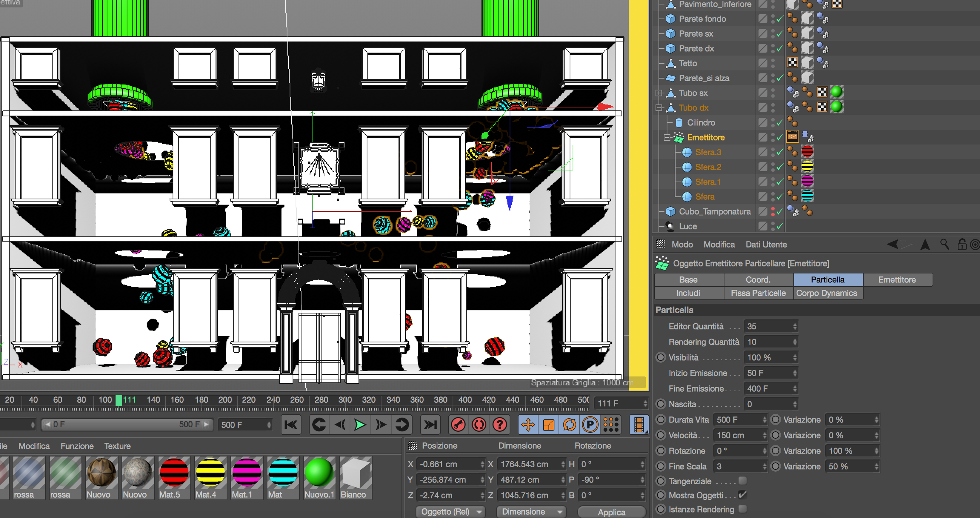The height and width of the screenshot is (518, 980).
Task: Open the Oggetto (Rel) dropdown
Action: 451,512
